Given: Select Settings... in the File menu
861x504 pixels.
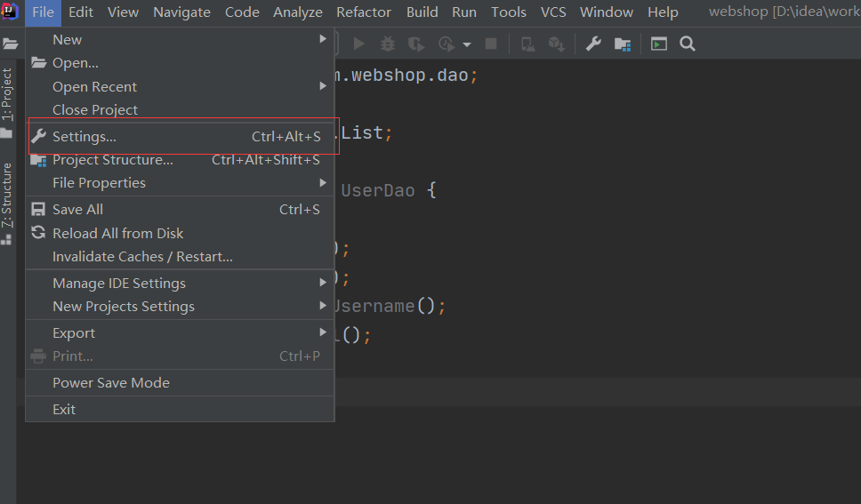Looking at the screenshot, I should pos(180,136).
